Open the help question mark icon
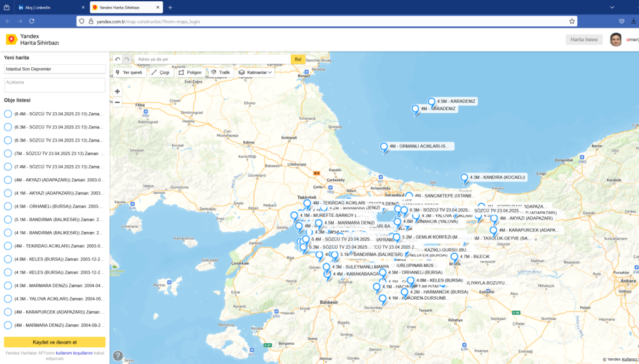The height and width of the screenshot is (364, 639). [x=118, y=355]
